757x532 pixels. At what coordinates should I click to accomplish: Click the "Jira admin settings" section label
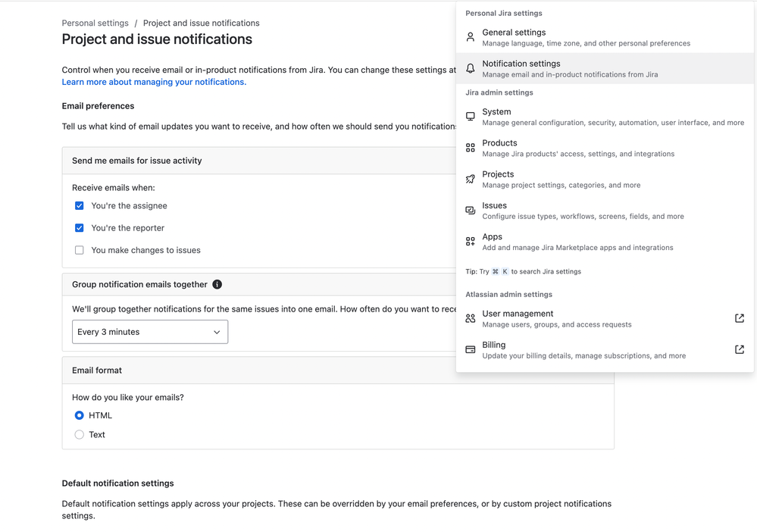pos(499,92)
